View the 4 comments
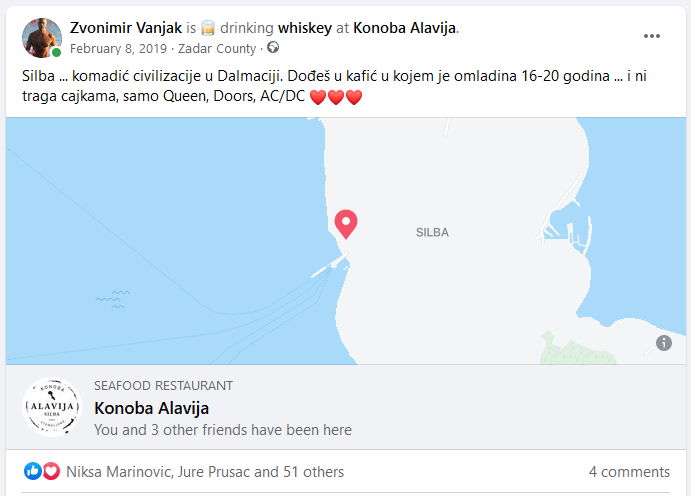Image resolution: width=691 pixels, height=496 pixels. (629, 472)
